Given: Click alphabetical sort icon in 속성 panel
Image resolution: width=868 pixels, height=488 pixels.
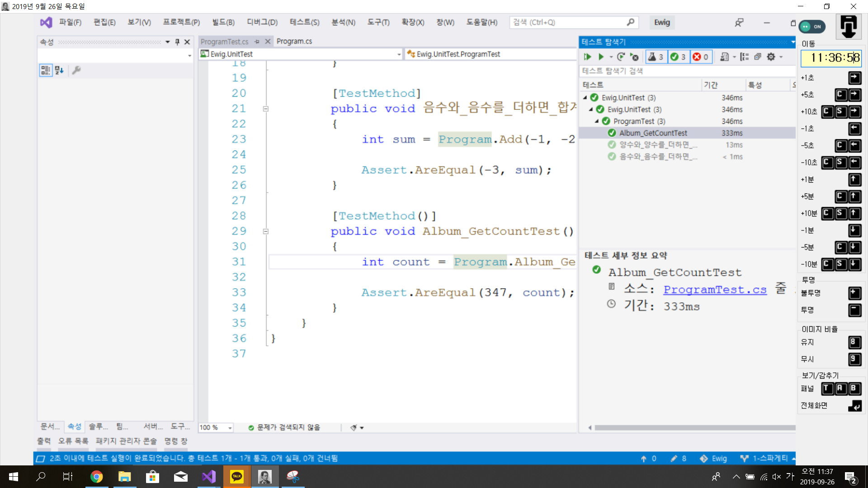Looking at the screenshot, I should point(59,70).
